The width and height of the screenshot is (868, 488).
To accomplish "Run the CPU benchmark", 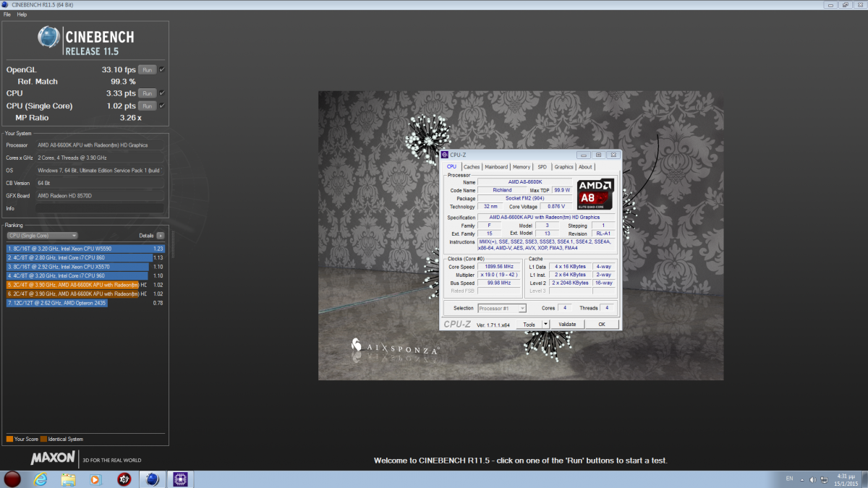I will [x=147, y=93].
